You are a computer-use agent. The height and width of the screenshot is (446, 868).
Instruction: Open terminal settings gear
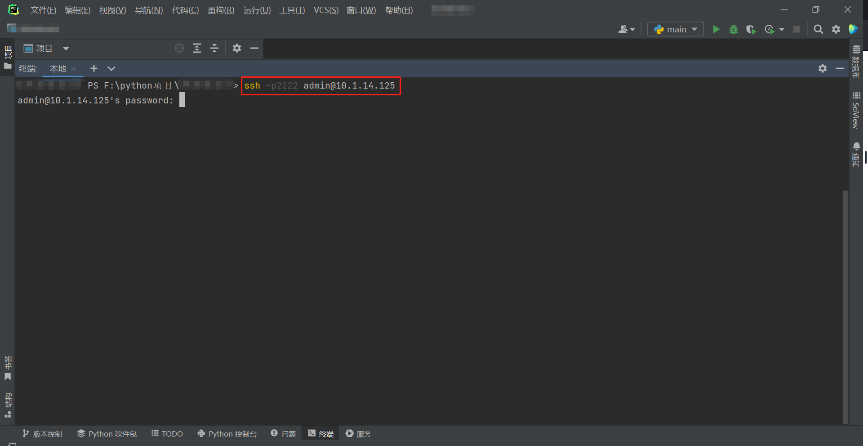tap(822, 68)
